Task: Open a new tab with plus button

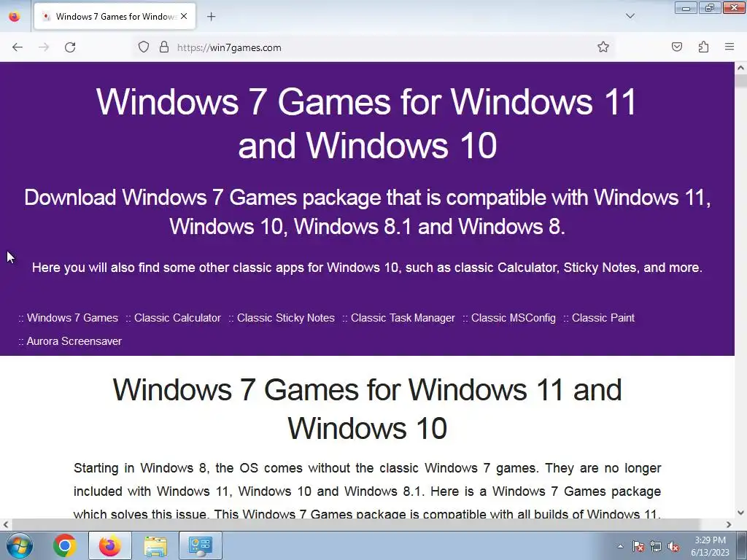Action: (x=211, y=17)
